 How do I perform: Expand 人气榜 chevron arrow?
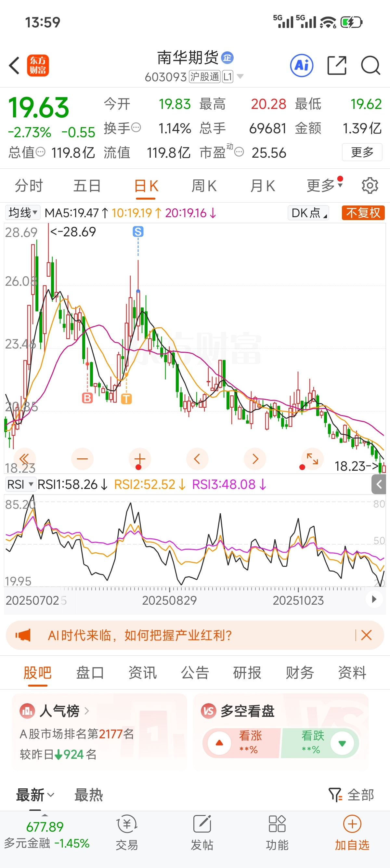tap(86, 711)
